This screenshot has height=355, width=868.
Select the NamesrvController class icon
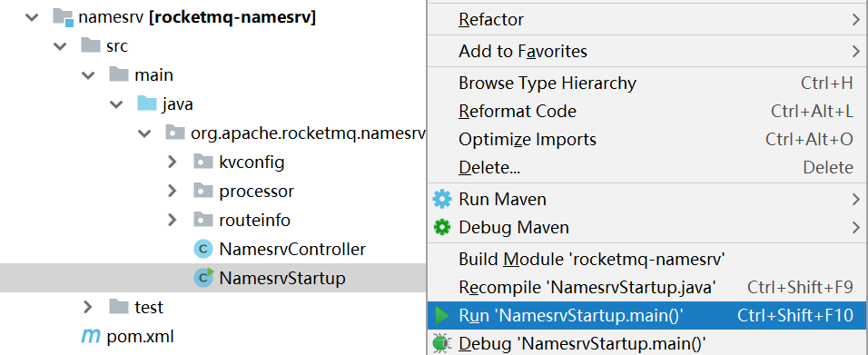point(203,249)
